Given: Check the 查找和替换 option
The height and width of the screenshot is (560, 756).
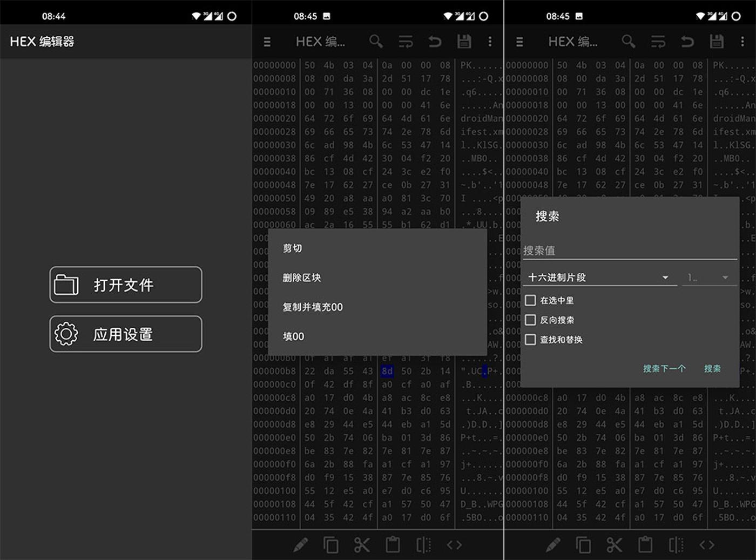Looking at the screenshot, I should click(x=530, y=340).
